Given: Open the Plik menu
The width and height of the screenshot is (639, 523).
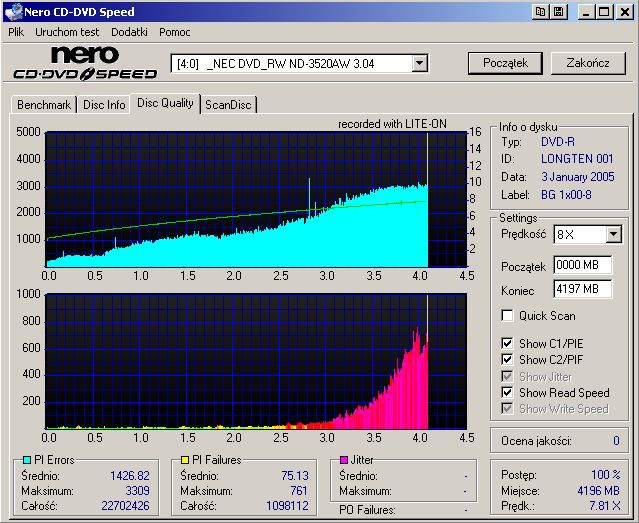Looking at the screenshot, I should tap(16, 32).
